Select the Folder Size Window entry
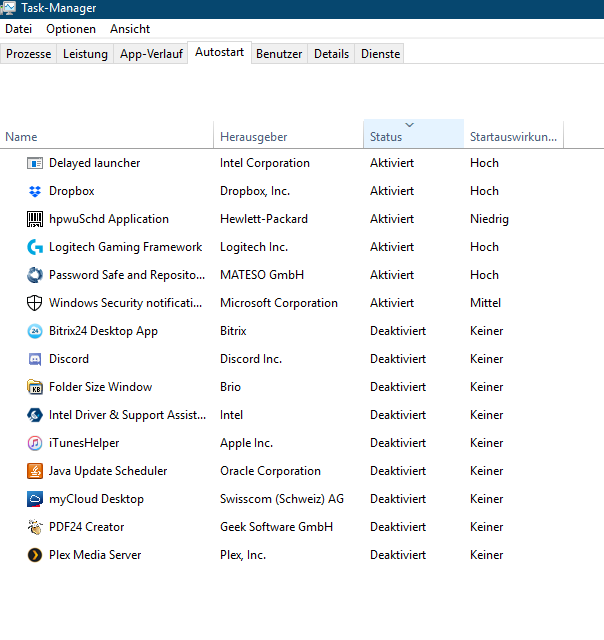 pos(100,387)
